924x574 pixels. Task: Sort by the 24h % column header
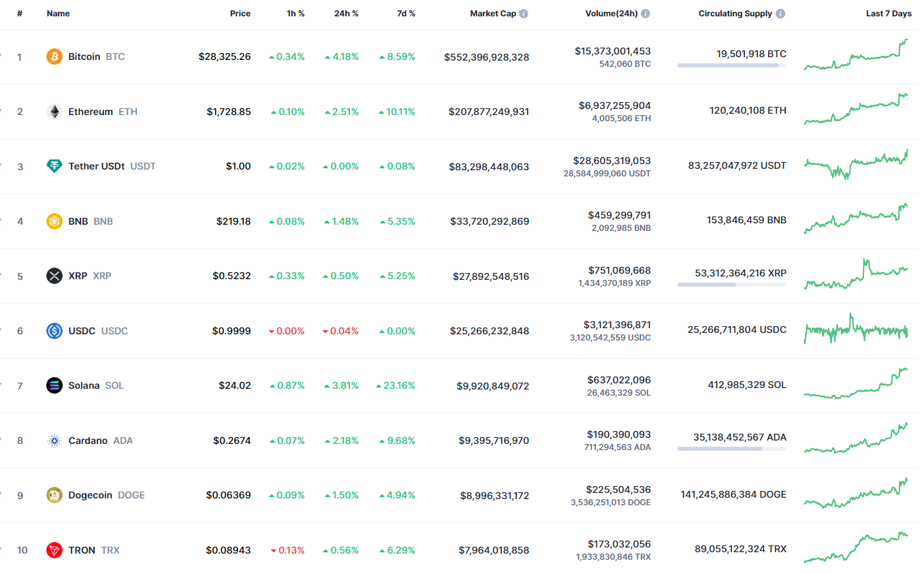point(346,14)
